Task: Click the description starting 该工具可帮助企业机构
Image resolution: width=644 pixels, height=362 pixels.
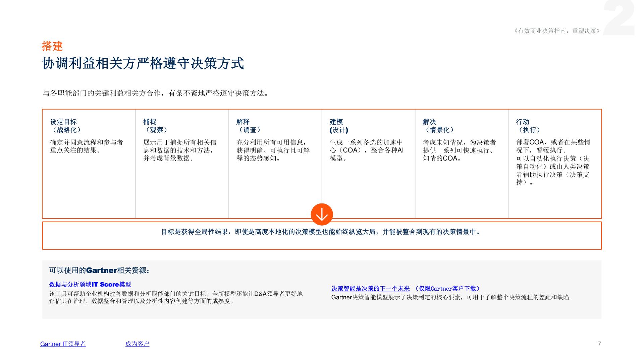Action: [x=176, y=297]
